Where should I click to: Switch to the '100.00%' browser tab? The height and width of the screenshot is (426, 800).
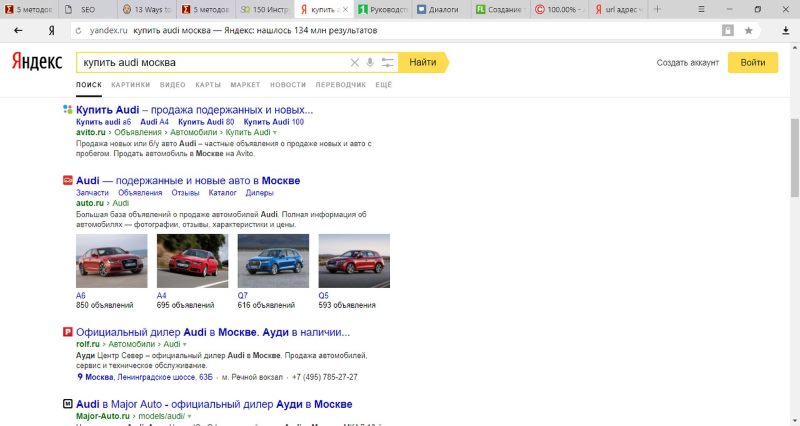click(559, 9)
